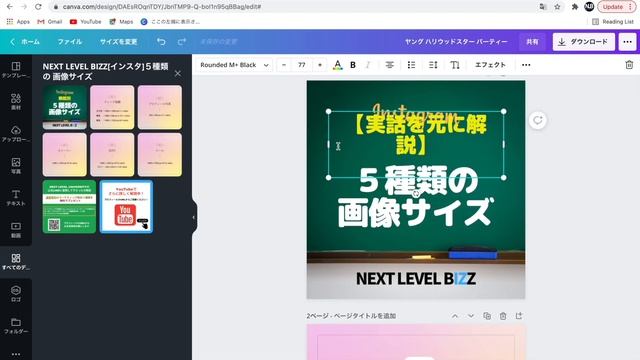The image size is (640, 360).
Task: Open text color picker
Action: pyautogui.click(x=338, y=65)
